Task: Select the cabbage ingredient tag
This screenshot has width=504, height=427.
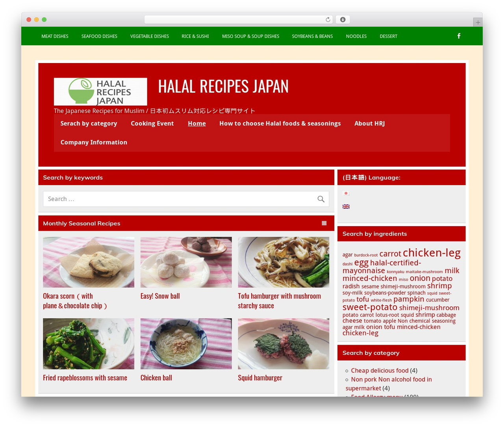Action: pyautogui.click(x=446, y=315)
